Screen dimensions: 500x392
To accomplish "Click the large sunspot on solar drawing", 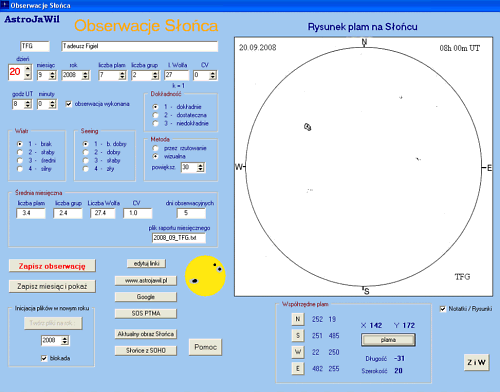I will coord(307,127).
